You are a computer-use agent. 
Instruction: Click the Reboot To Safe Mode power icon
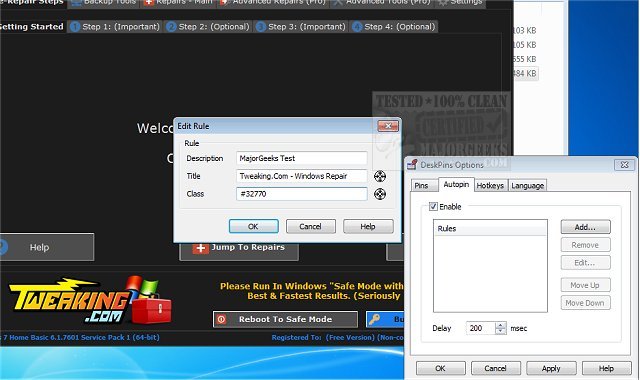click(x=221, y=320)
